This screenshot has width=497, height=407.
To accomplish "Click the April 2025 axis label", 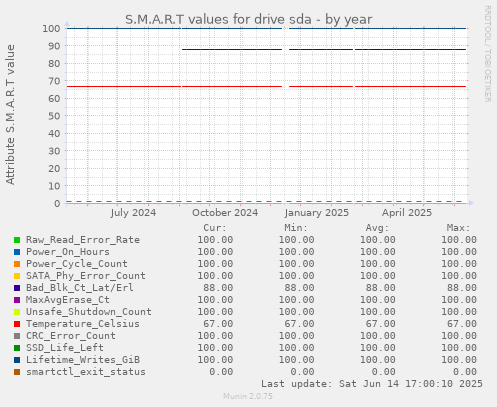I will point(407,213).
